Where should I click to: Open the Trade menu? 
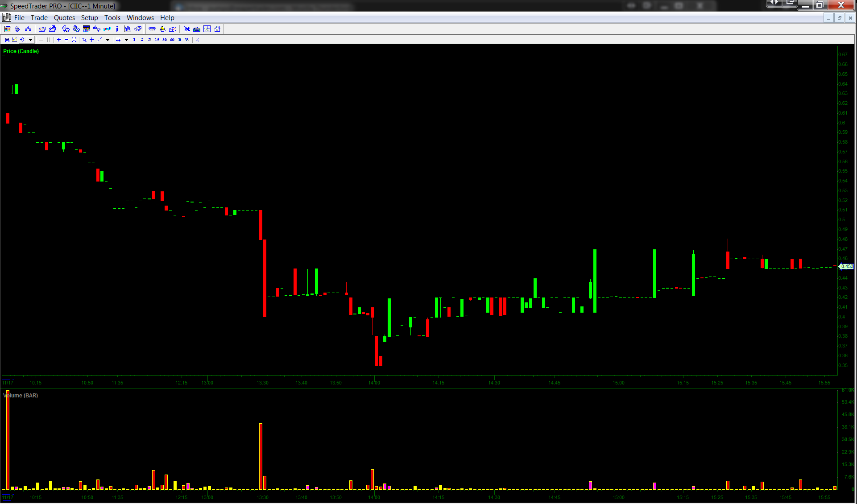pos(39,18)
